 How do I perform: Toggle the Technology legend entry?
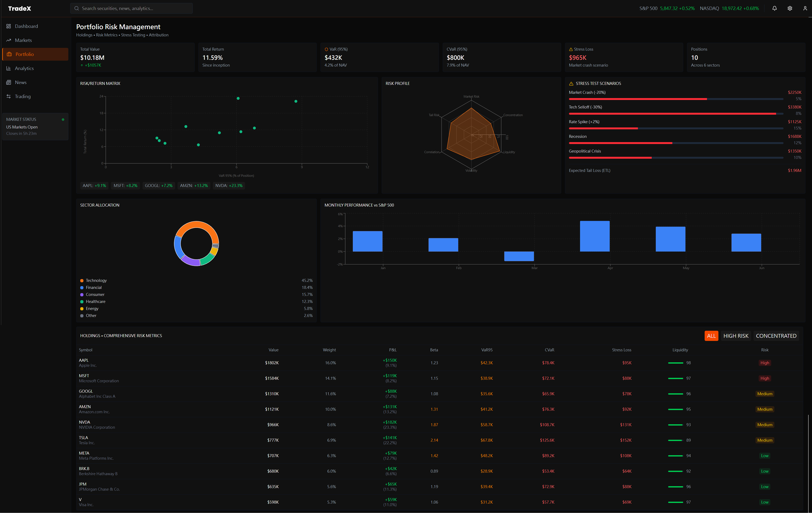click(96, 280)
